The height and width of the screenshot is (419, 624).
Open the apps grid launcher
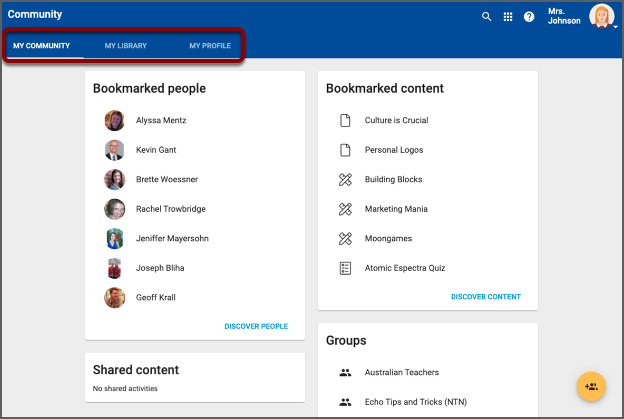click(x=508, y=17)
